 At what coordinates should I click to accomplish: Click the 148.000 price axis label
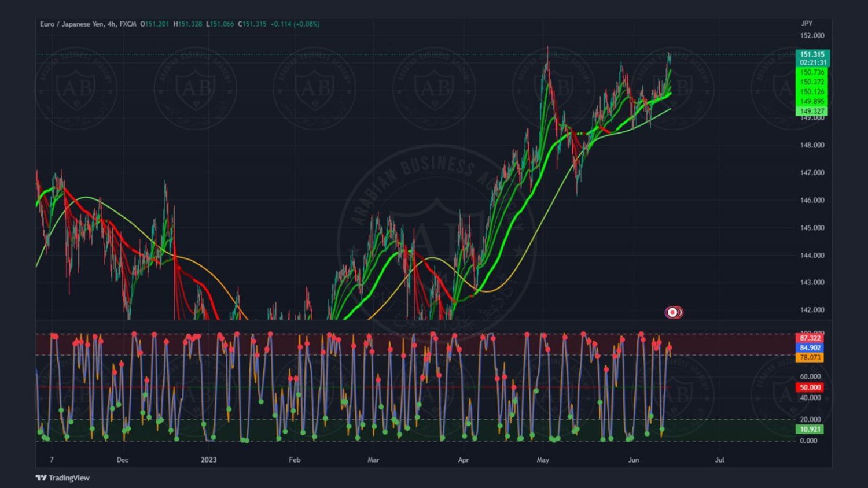pos(812,145)
